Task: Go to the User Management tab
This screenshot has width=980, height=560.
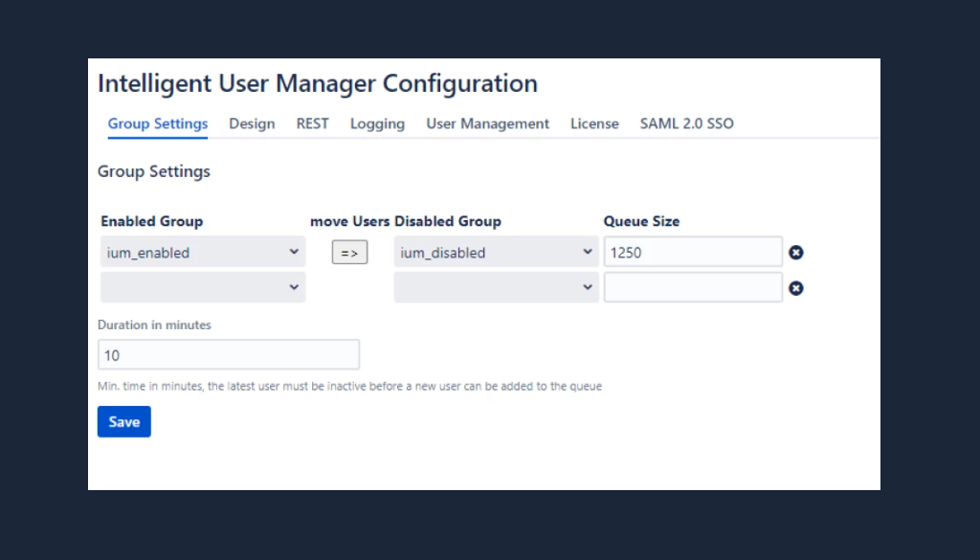Action: pyautogui.click(x=487, y=123)
